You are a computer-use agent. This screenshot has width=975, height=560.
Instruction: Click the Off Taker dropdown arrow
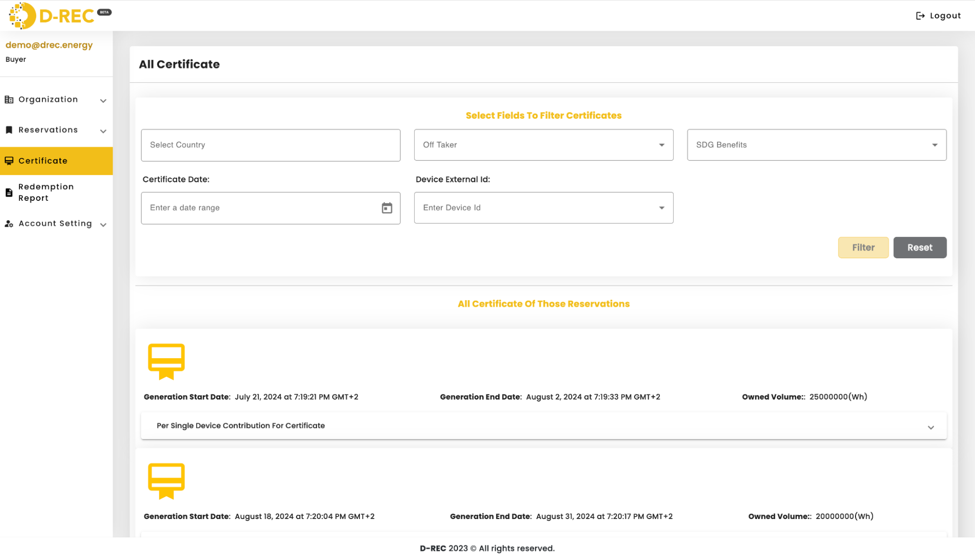(661, 145)
